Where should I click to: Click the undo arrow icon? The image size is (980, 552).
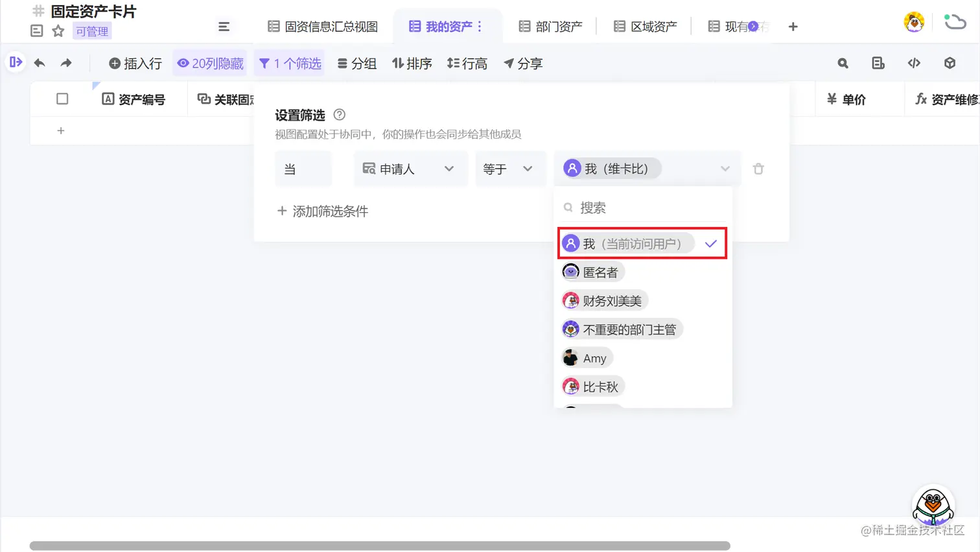tap(40, 63)
